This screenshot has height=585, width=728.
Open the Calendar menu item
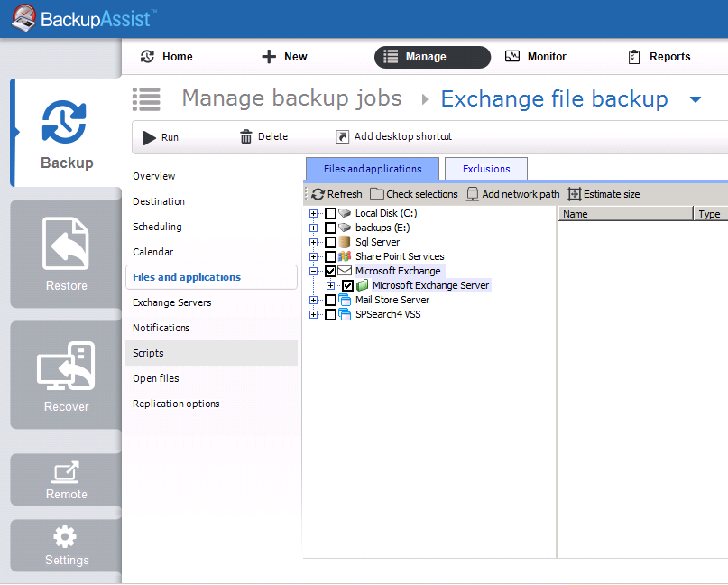click(x=152, y=252)
